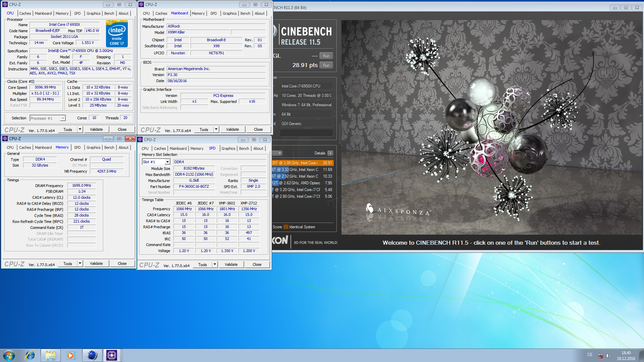Click the CPU-Z chip icon in taskbar

pos(112,355)
